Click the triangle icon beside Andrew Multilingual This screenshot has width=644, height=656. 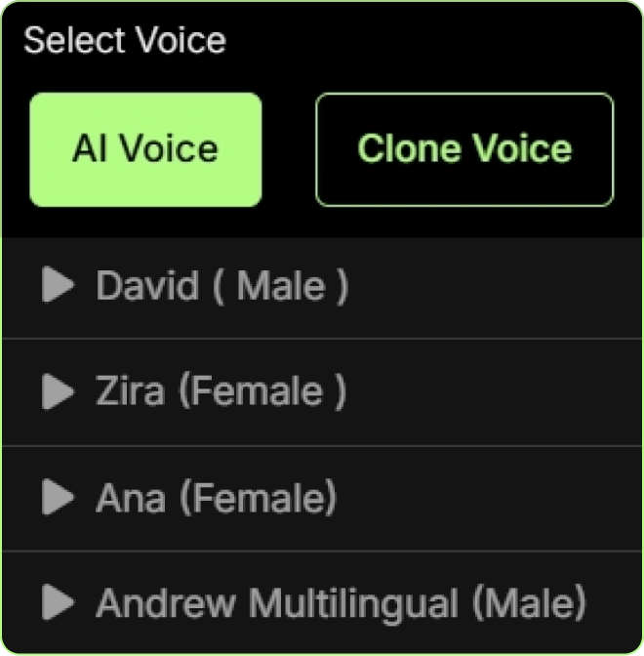[x=59, y=603]
